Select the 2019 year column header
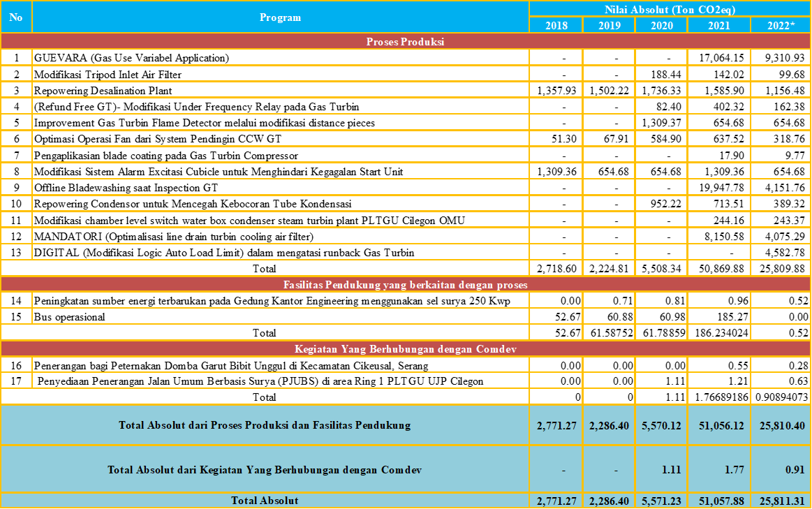The image size is (812, 509). click(x=608, y=25)
